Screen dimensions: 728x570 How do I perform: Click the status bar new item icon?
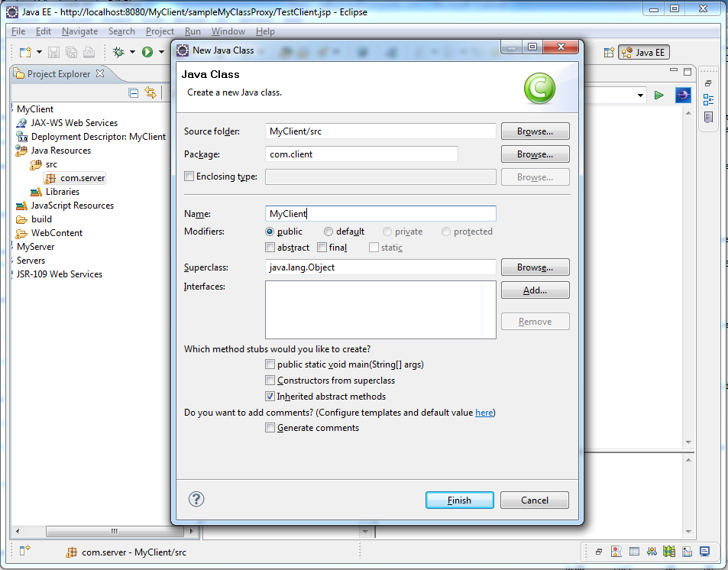(x=24, y=550)
